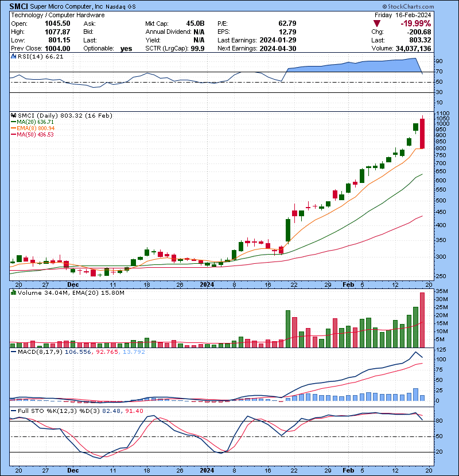Screen dimensions: 459x476
Task: Click the Feb label on price chart axis
Action: 348,285
